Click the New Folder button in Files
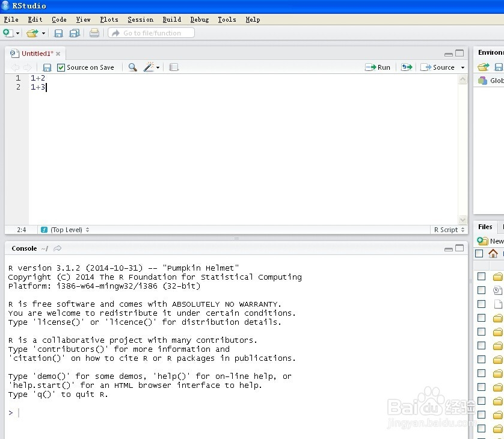 click(490, 241)
